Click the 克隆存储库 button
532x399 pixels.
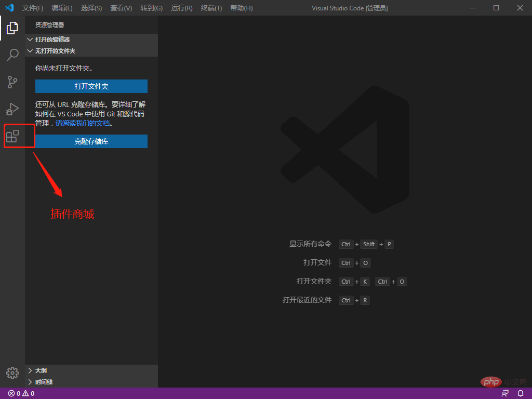tap(91, 141)
